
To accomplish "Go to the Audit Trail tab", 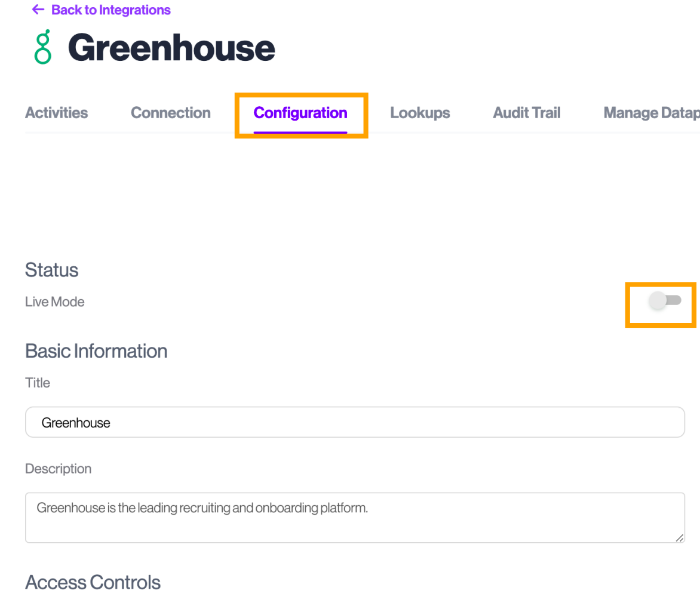I will point(527,113).
